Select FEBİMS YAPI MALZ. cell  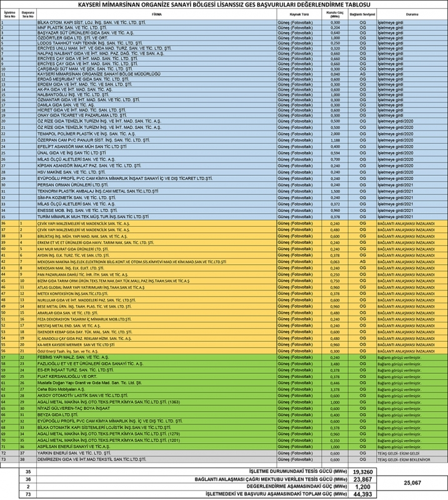point(157,357)
